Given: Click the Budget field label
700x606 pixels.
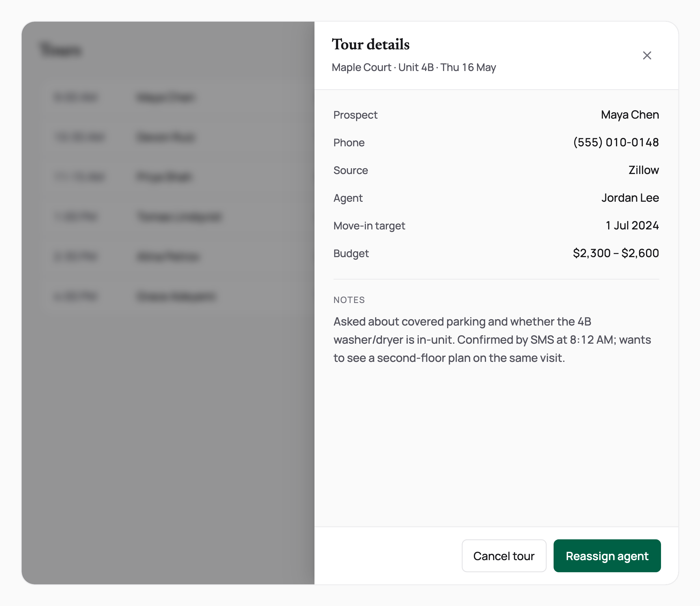Looking at the screenshot, I should tap(351, 254).
